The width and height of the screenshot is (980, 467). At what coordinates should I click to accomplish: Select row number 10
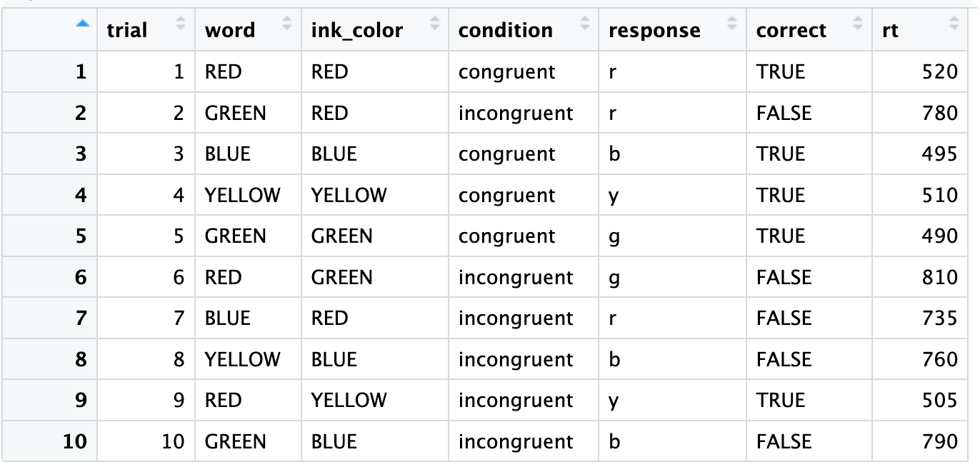click(75, 441)
